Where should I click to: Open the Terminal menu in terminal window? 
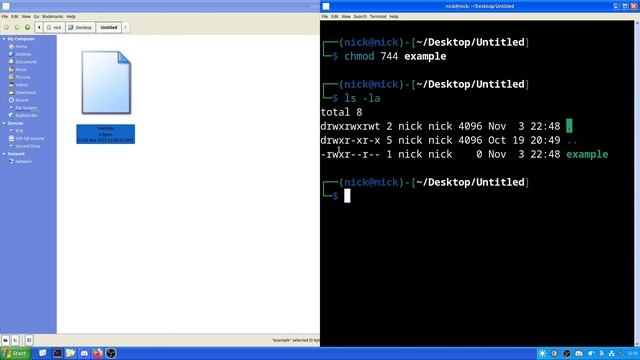tap(378, 17)
